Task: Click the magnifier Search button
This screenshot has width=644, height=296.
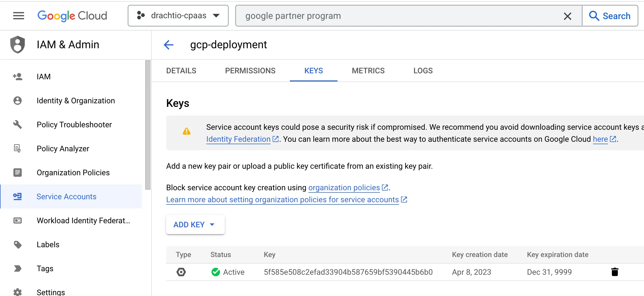Action: point(610,16)
